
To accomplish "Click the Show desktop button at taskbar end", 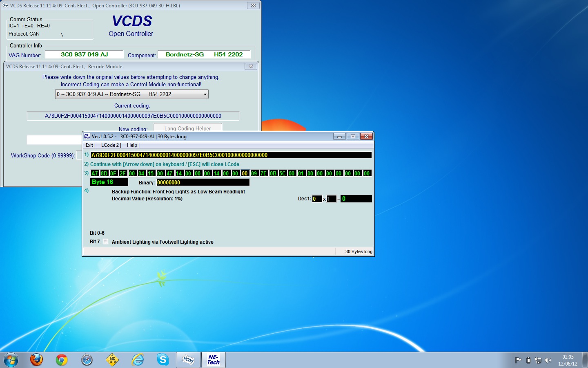I will 585,360.
